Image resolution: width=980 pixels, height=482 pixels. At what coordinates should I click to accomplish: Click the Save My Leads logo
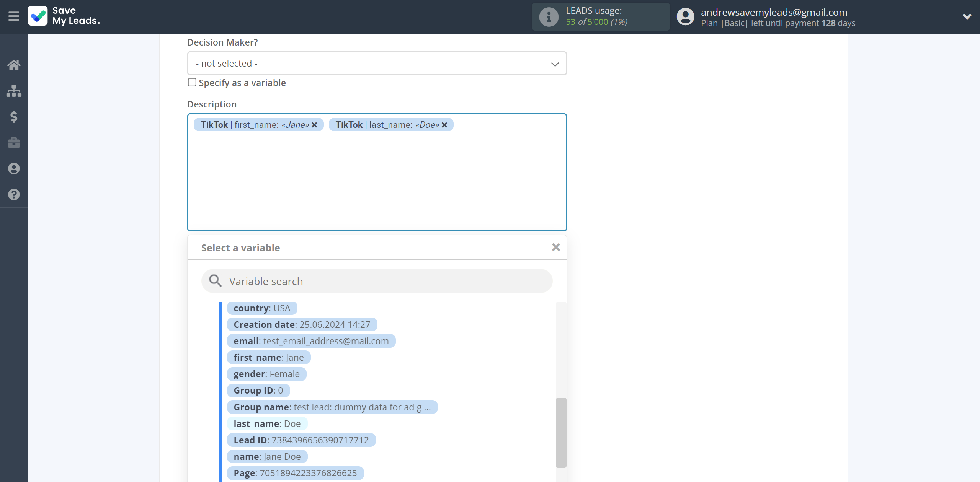click(64, 16)
